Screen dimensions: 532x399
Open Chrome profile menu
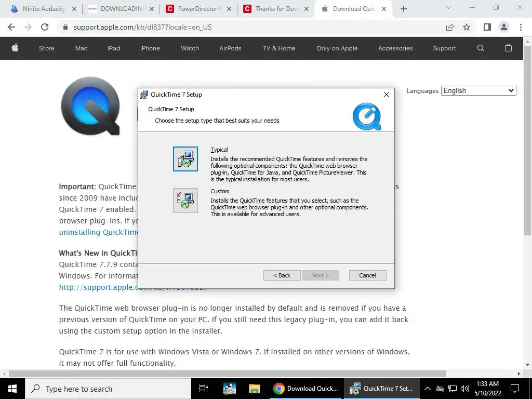pos(504,27)
